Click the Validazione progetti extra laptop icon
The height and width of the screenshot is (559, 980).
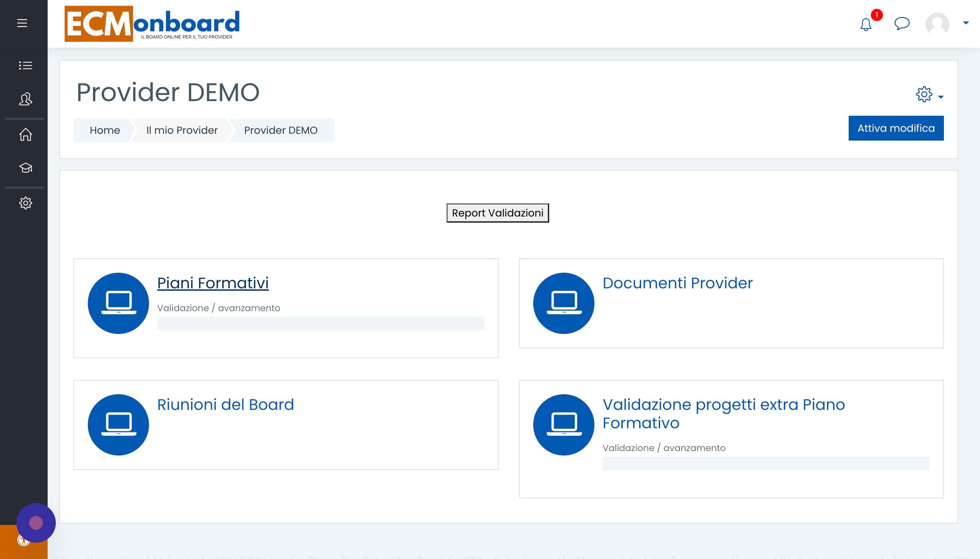click(564, 425)
